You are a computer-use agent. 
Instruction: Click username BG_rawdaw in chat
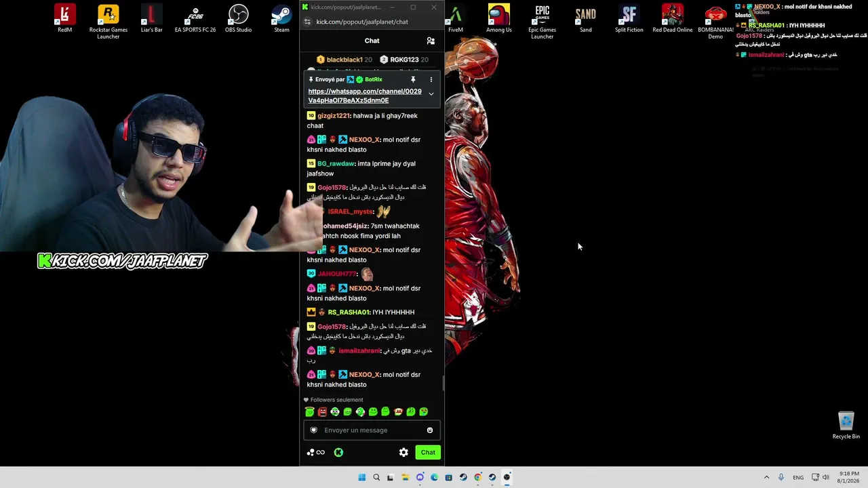[336, 163]
